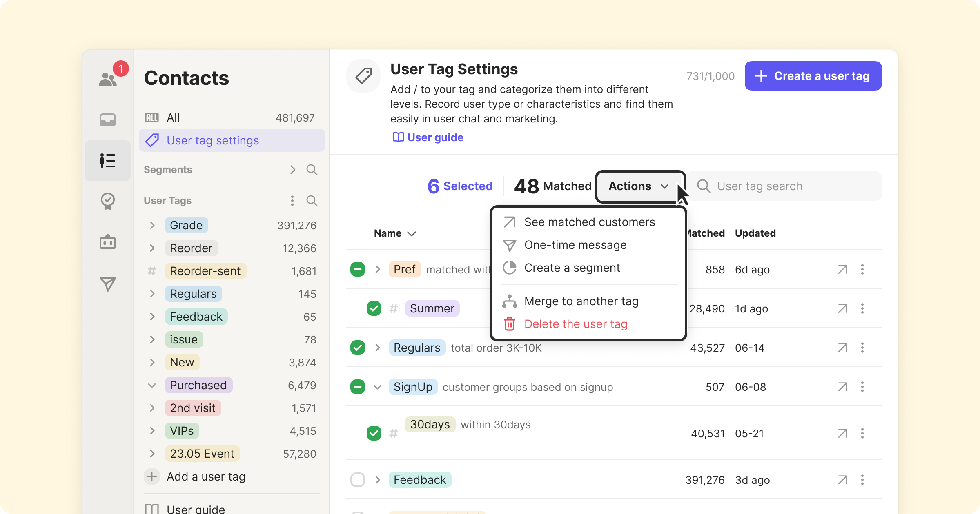
Task: Open the three-dot menu on Regulars row
Action: pyautogui.click(x=862, y=348)
